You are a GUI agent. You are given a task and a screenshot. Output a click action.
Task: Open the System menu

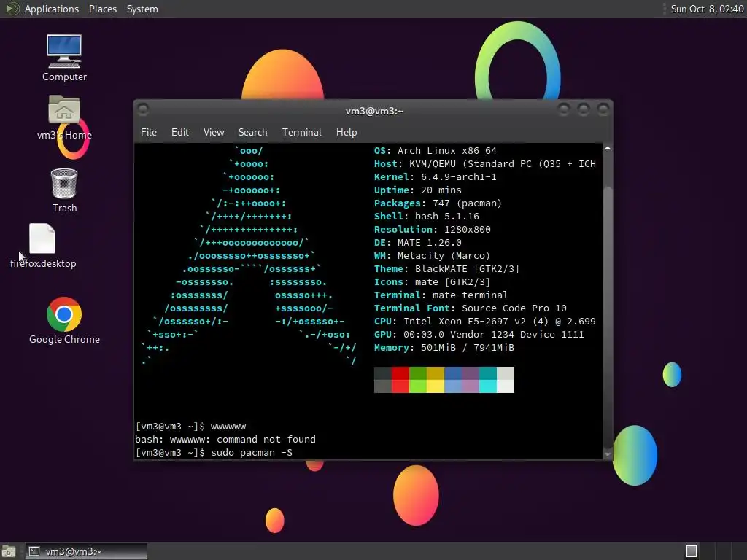[x=142, y=9]
